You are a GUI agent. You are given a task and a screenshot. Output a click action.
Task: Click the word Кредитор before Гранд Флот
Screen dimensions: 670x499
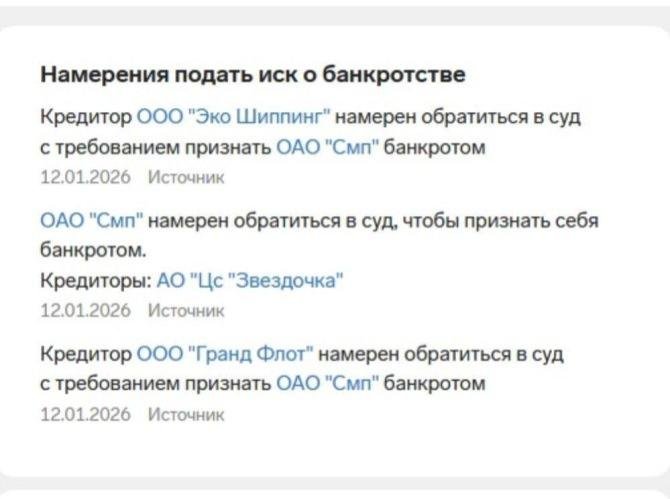click(86, 353)
